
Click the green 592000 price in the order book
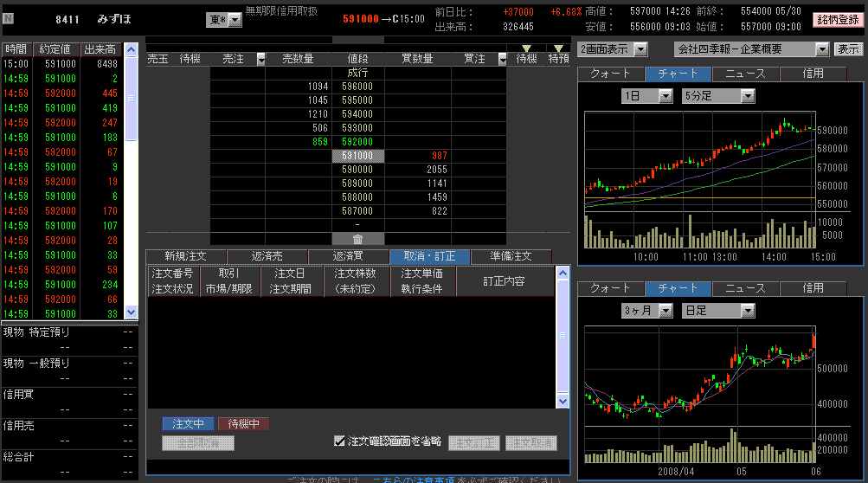point(357,142)
